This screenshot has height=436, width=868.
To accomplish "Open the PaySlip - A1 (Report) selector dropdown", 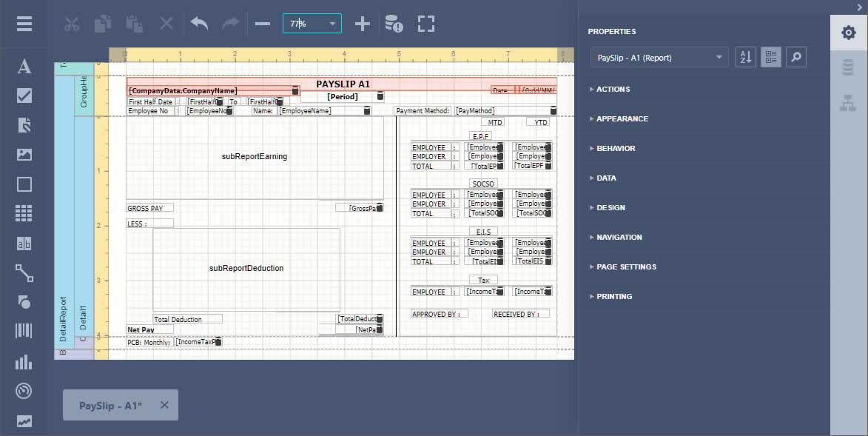I will (659, 56).
